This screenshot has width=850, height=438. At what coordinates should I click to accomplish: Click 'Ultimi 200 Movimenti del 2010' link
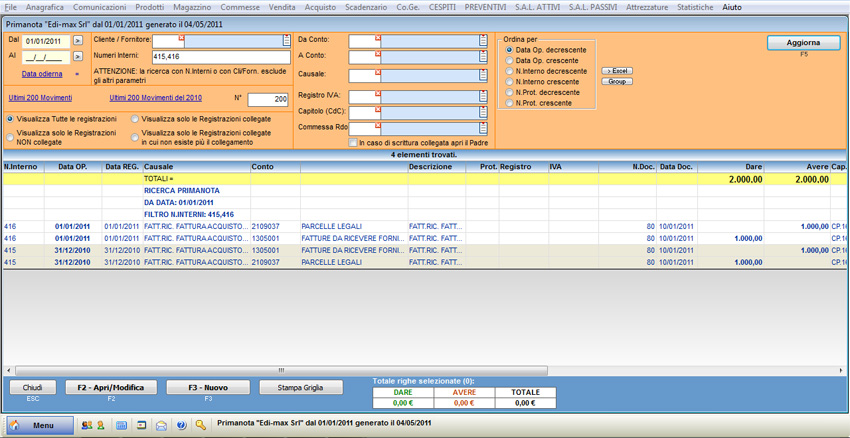pyautogui.click(x=155, y=98)
